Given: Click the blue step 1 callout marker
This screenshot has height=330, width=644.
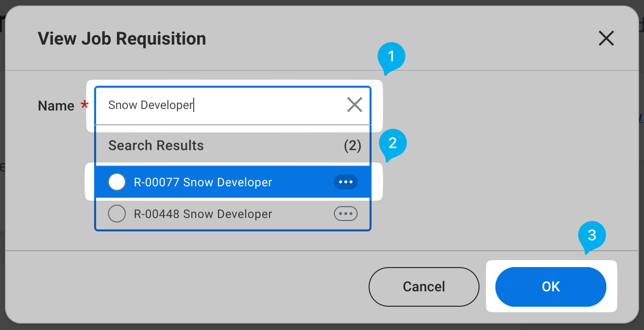Looking at the screenshot, I should click(x=391, y=57).
